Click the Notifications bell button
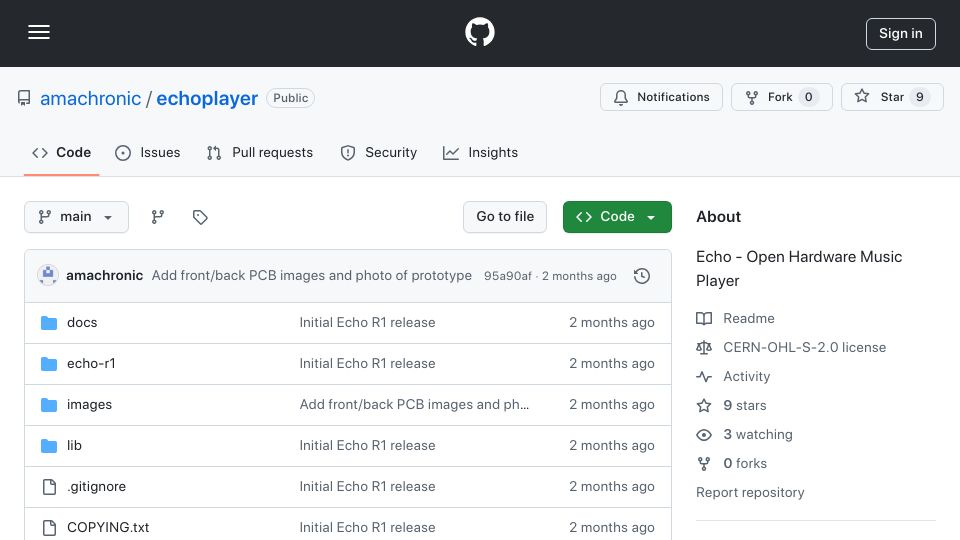 coord(661,97)
